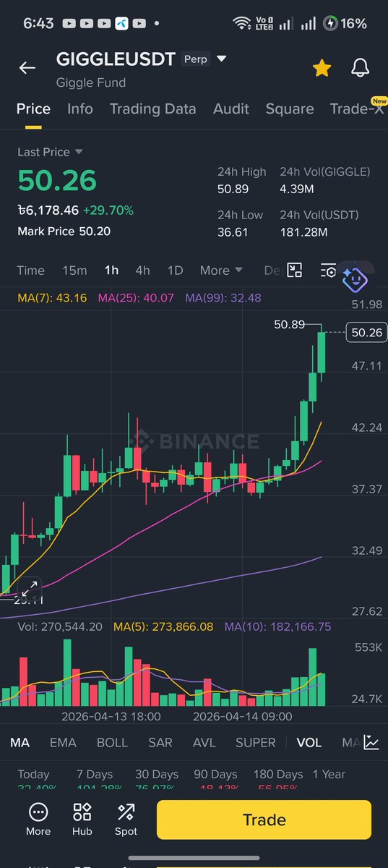Viewport: 388px width, 868px height.
Task: Expand the Last Price dropdown
Action: click(x=51, y=152)
